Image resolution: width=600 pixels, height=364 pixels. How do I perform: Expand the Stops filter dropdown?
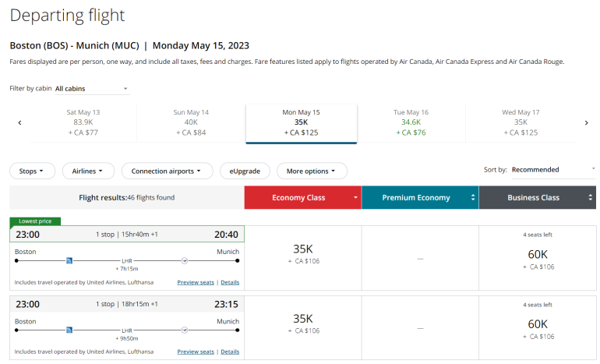[x=32, y=171]
